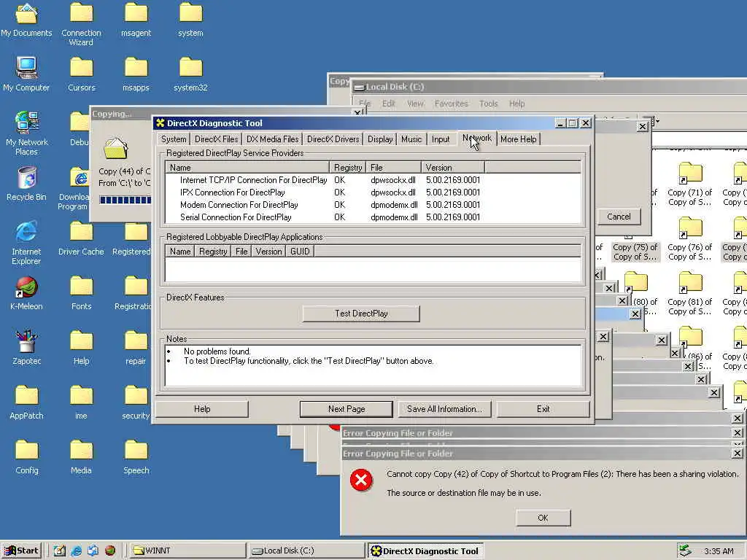747x560 pixels.
Task: Switch to the Input tab
Action: pyautogui.click(x=441, y=139)
